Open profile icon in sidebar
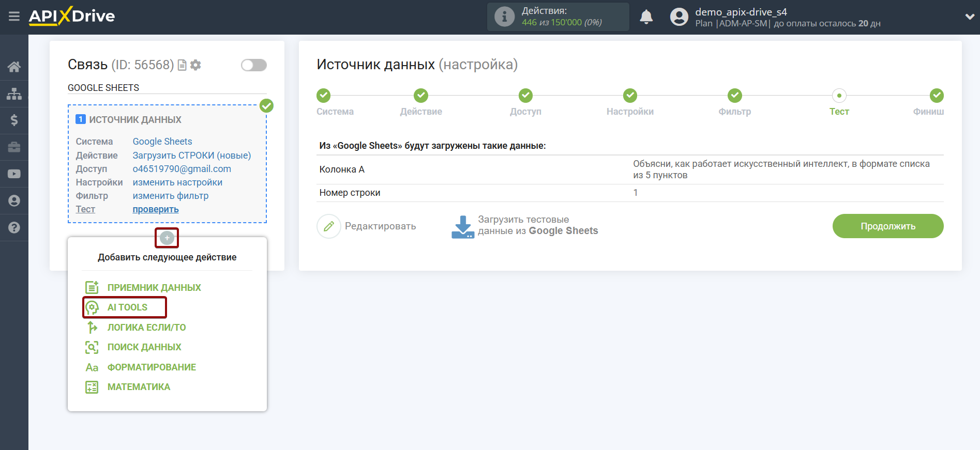This screenshot has width=980, height=450. 14,201
